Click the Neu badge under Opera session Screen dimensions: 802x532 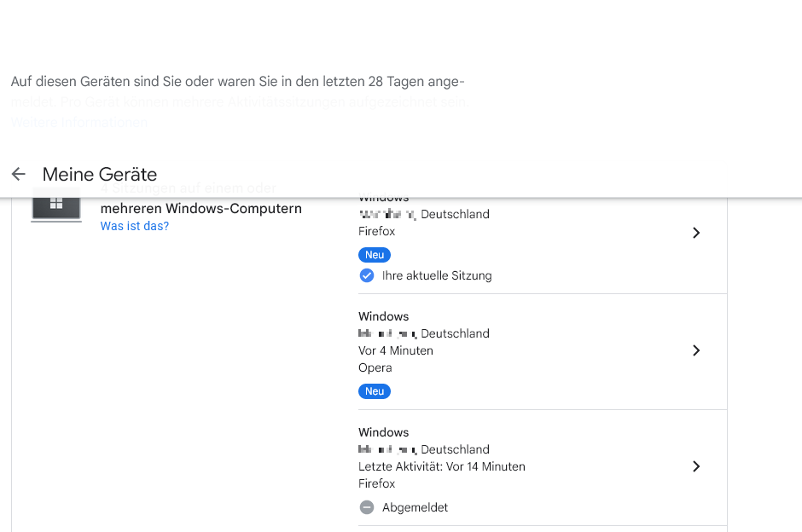(x=375, y=391)
